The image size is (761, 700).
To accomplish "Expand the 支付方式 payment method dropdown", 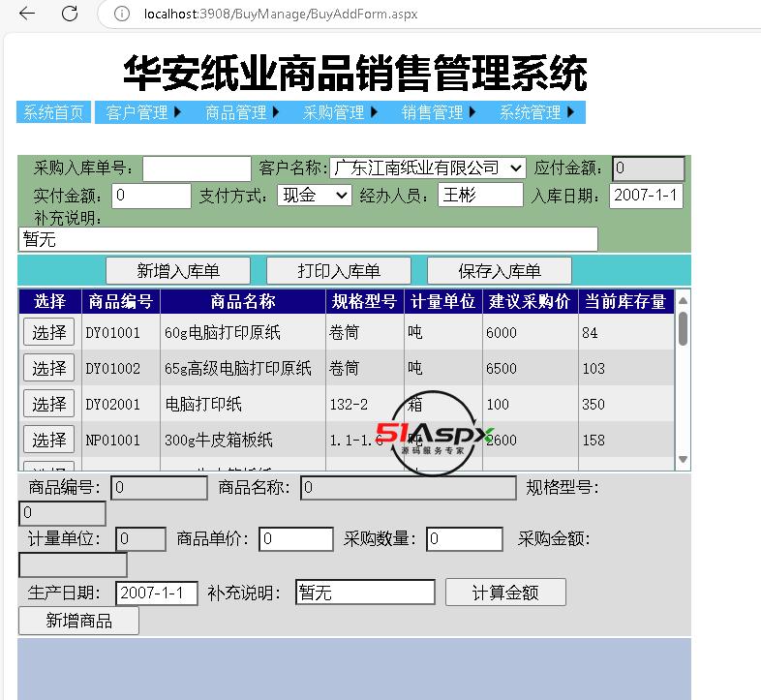I will coord(314,196).
